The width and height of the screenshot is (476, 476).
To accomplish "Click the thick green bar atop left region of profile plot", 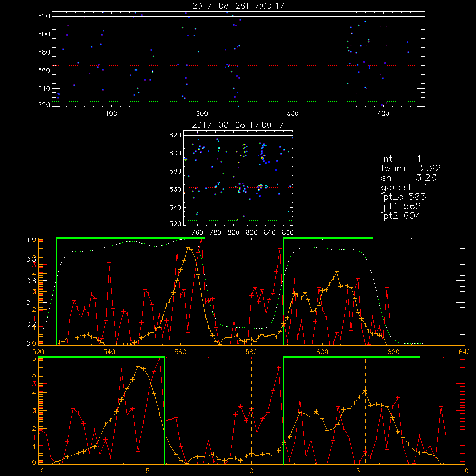I will pyautogui.click(x=130, y=238).
